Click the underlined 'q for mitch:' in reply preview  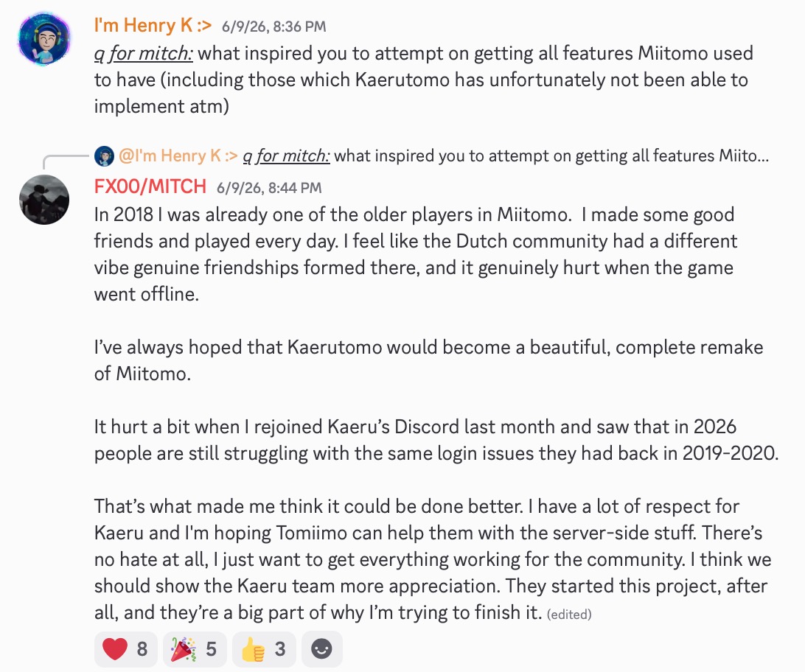(287, 155)
